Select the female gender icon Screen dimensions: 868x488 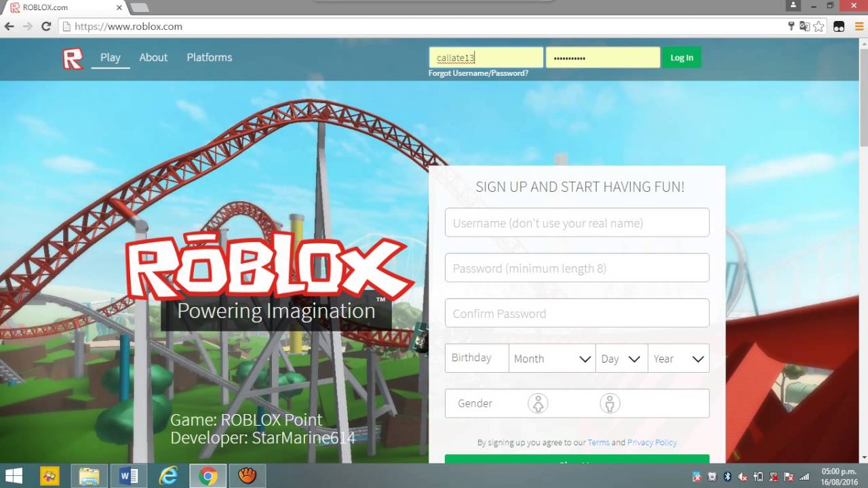coord(538,404)
